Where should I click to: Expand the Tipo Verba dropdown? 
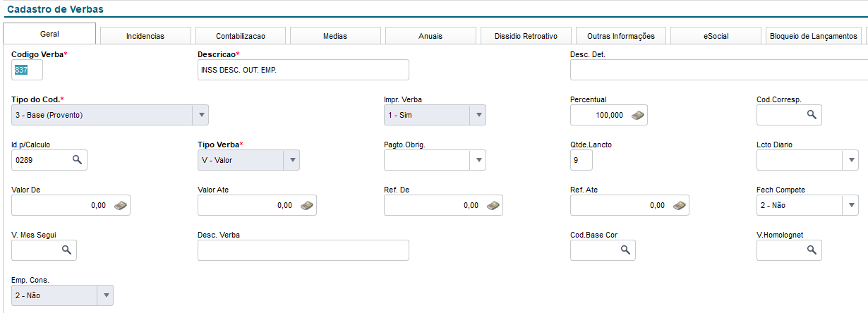point(291,160)
